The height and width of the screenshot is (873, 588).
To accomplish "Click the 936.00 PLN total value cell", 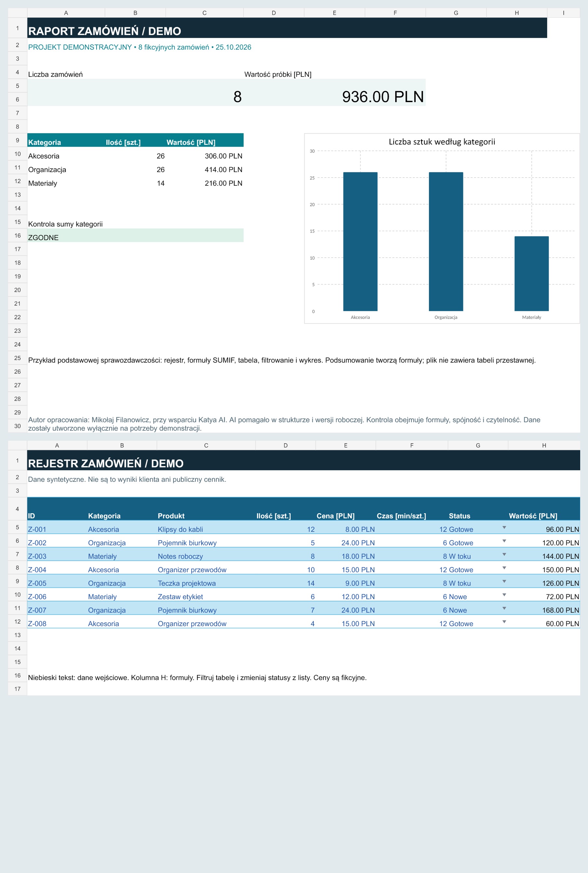I will (335, 92).
